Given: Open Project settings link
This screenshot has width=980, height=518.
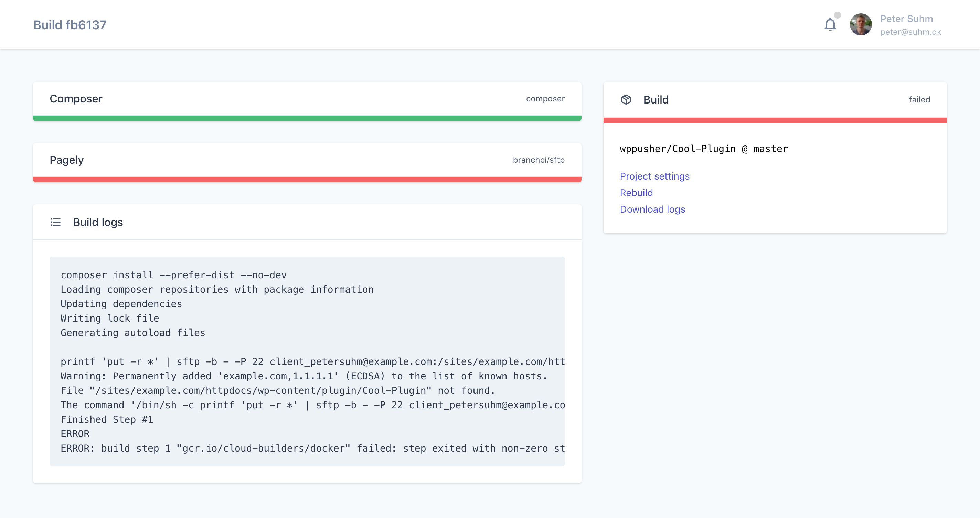Looking at the screenshot, I should pyautogui.click(x=654, y=176).
